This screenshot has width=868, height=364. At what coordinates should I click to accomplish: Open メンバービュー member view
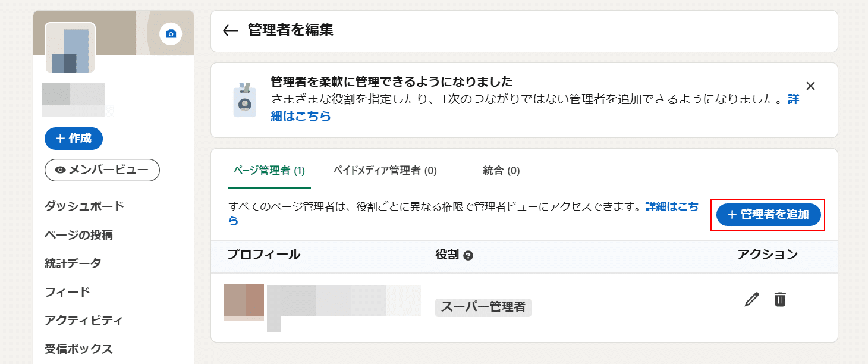point(102,170)
